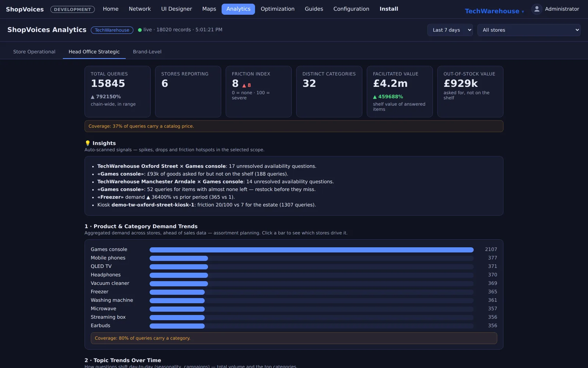
Task: Click the Games console demand bar
Action: click(x=311, y=250)
